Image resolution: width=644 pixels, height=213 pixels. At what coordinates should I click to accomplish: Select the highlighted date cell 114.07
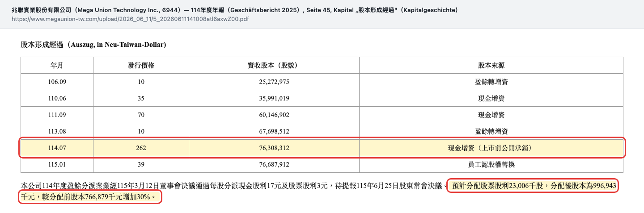pyautogui.click(x=57, y=148)
